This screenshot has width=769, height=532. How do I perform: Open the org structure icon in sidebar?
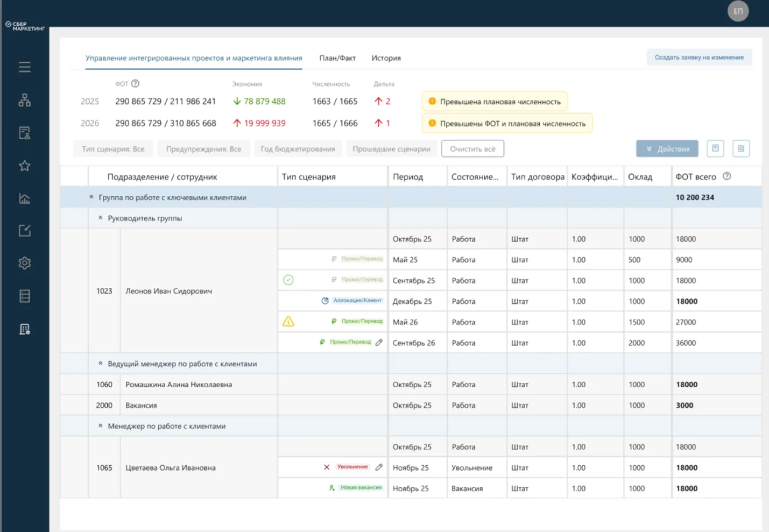click(x=25, y=100)
